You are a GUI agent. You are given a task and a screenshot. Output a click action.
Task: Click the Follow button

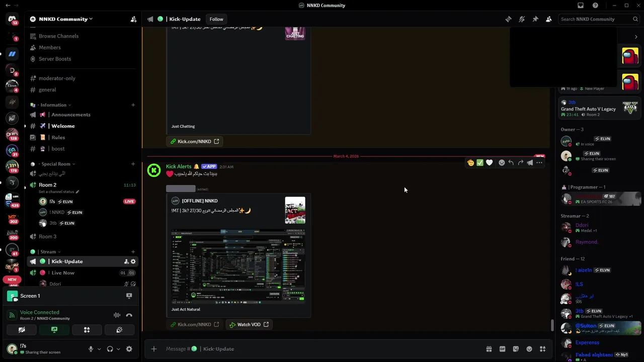pos(216,19)
